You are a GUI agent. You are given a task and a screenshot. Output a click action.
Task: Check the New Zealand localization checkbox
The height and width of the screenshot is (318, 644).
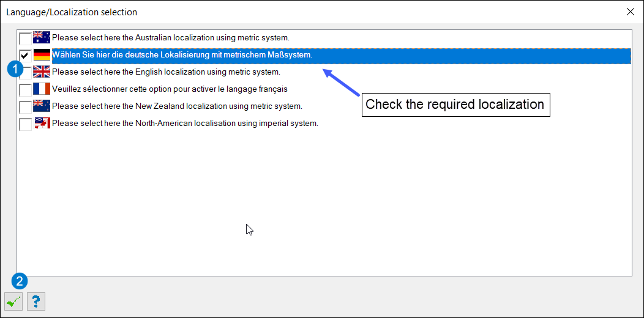25,106
